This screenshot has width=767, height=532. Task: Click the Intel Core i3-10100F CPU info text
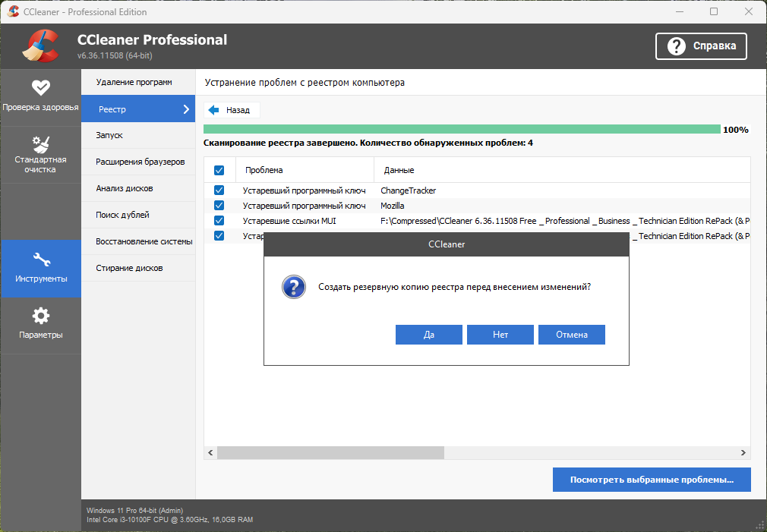pyautogui.click(x=170, y=520)
